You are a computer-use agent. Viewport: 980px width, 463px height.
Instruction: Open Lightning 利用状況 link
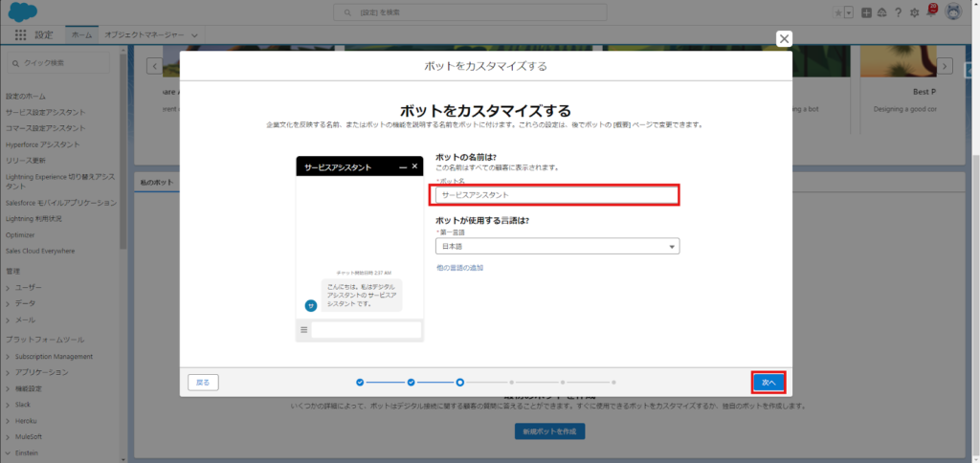click(x=33, y=219)
